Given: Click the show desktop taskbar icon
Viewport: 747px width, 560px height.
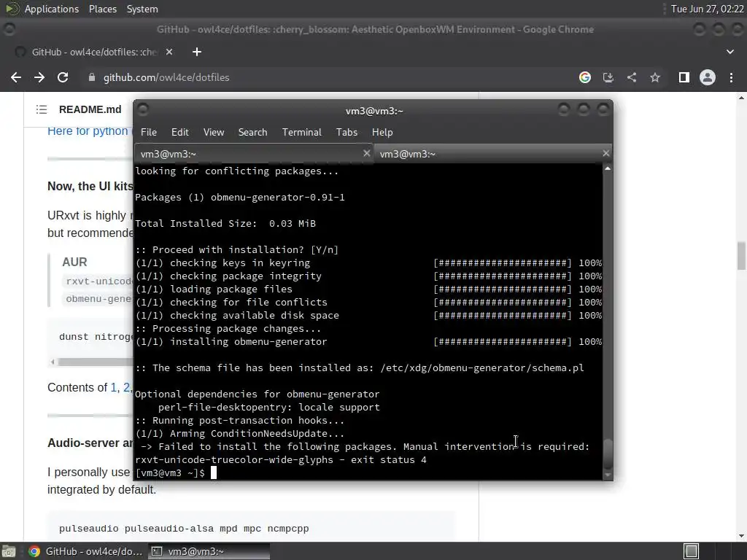Looking at the screenshot, I should 9,551.
